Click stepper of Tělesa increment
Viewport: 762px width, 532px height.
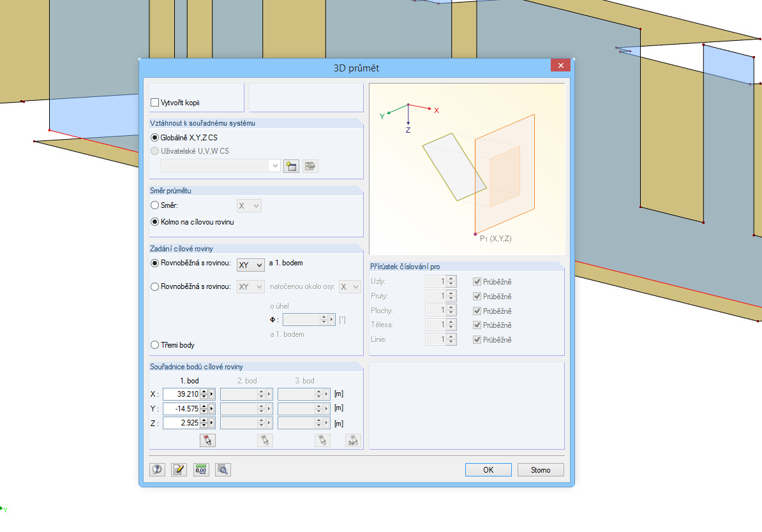(x=451, y=325)
